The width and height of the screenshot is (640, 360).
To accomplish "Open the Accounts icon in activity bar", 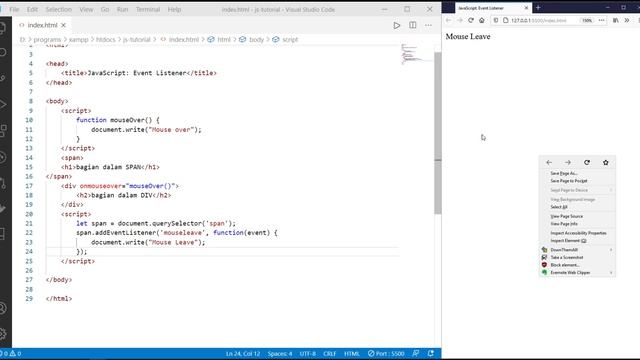I will pyautogui.click(x=3, y=308).
